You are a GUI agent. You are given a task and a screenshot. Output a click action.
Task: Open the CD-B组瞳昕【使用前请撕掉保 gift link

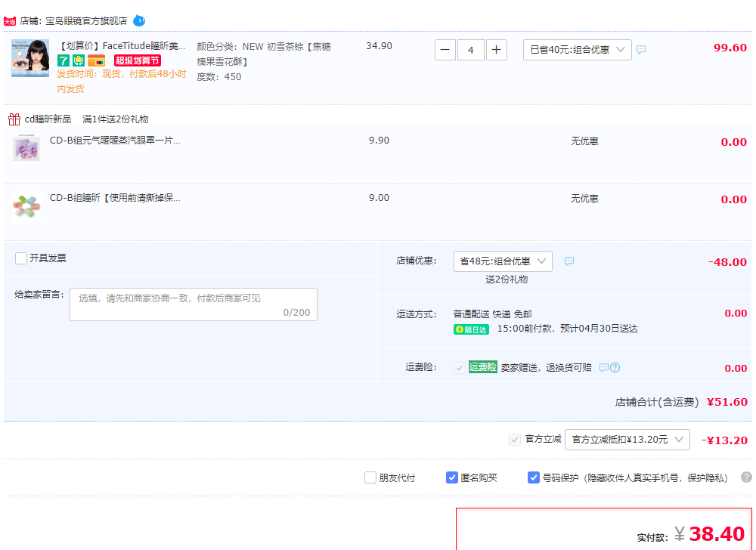(115, 198)
